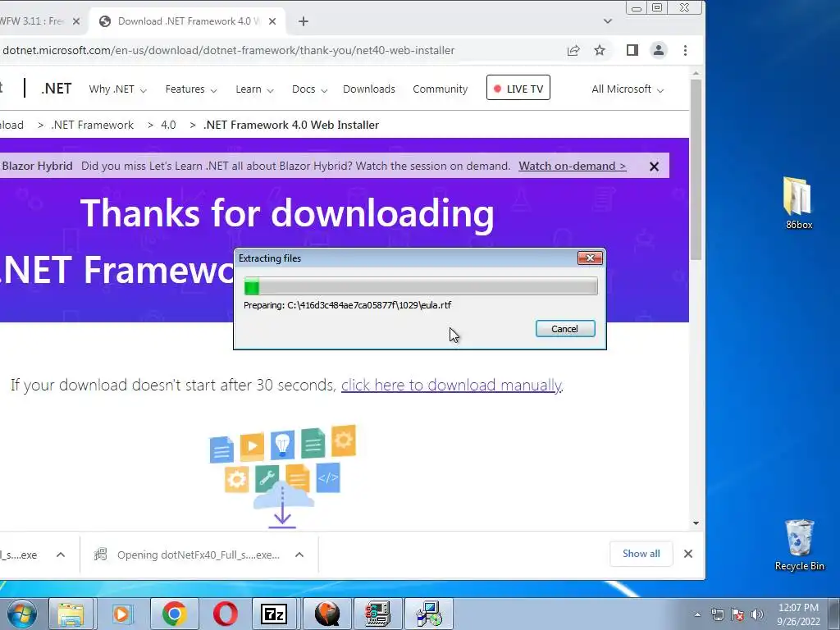This screenshot has height=630, width=840.
Task: Click the Chrome share page icon
Action: pyautogui.click(x=573, y=50)
